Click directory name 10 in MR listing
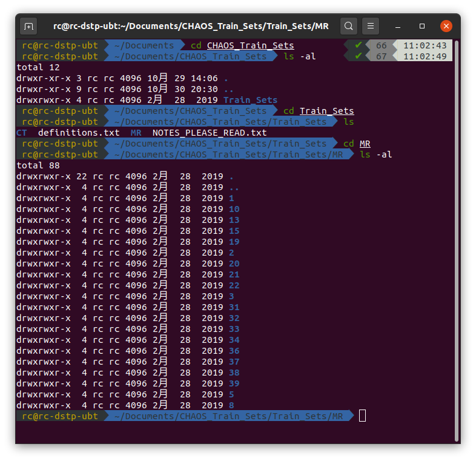The image size is (476, 461). pyautogui.click(x=234, y=209)
